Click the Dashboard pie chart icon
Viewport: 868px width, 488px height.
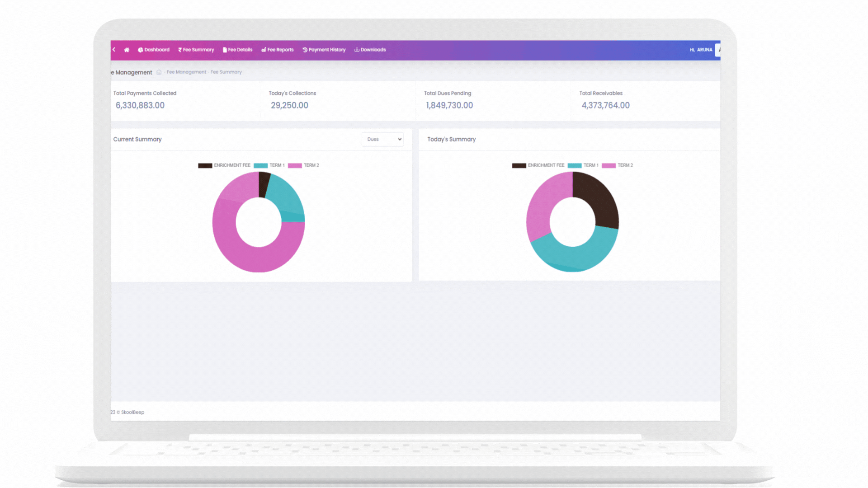(141, 50)
